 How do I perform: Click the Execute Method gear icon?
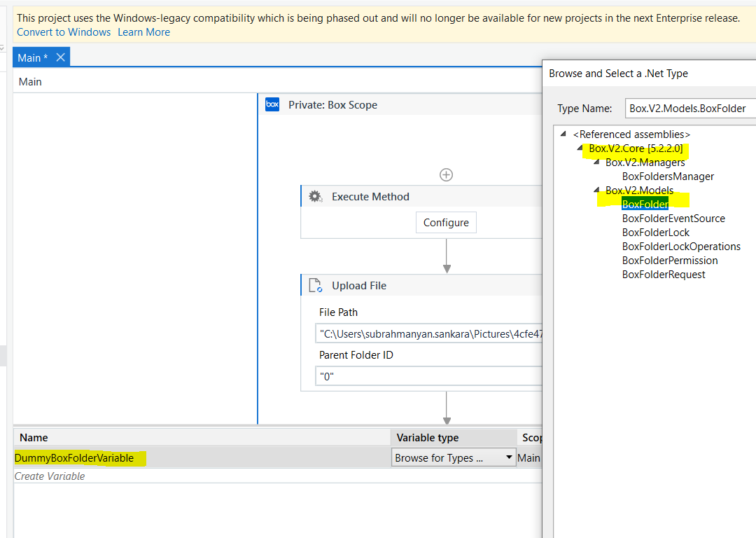tap(315, 196)
